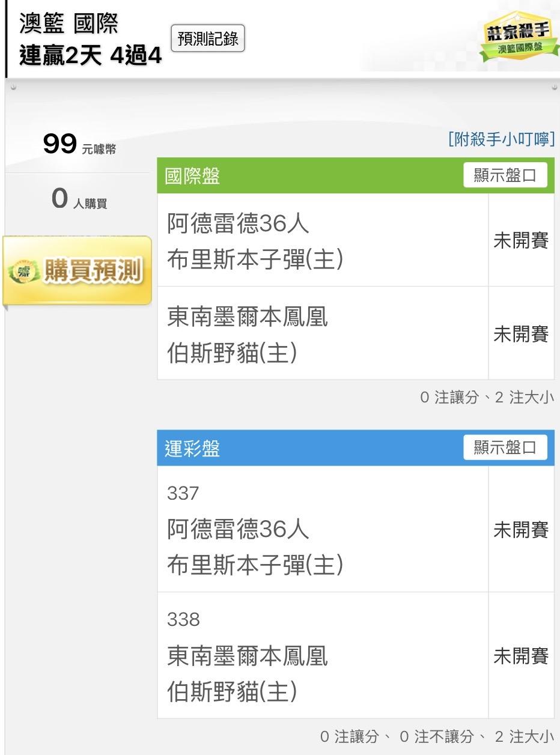The image size is (560, 755).
Task: Open 預測記錄 prediction history
Action: [208, 39]
